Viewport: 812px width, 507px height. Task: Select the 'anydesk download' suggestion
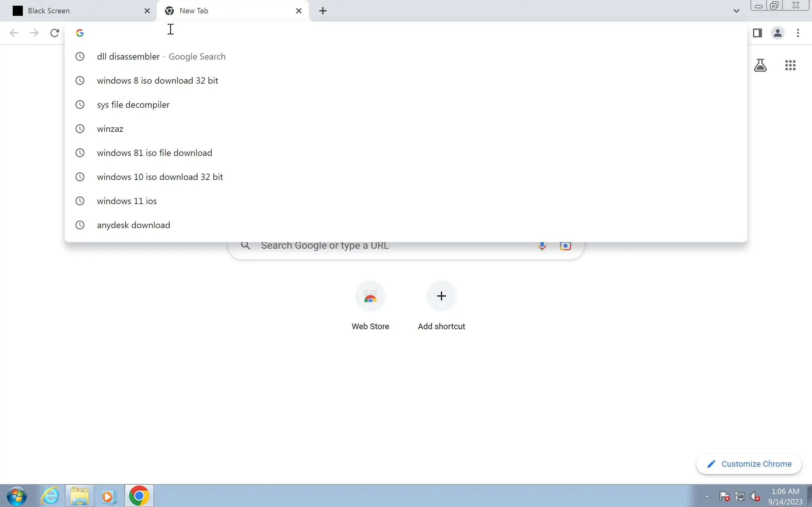(x=133, y=225)
